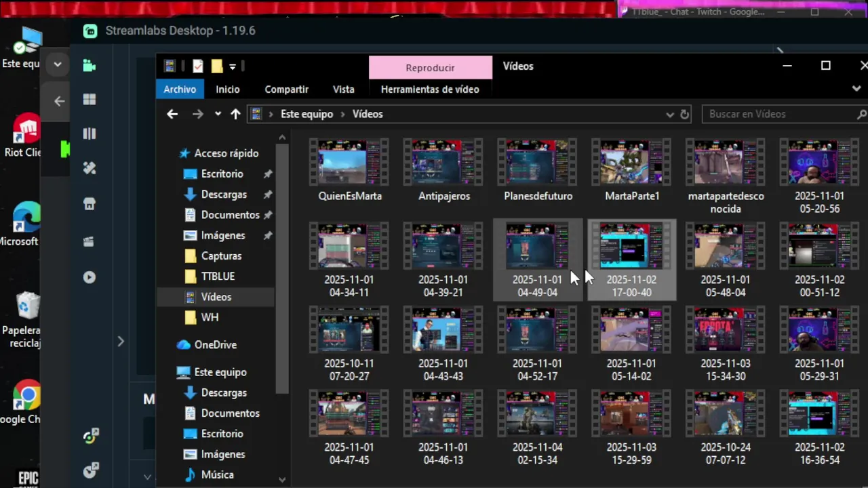Click New folder quick access icon
The height and width of the screenshot is (488, 868).
click(x=216, y=66)
